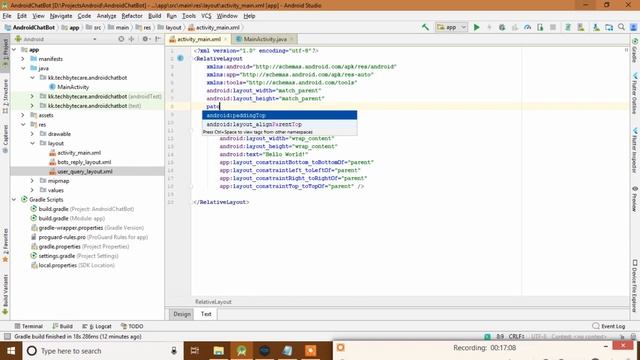Image resolution: width=640 pixels, height=360 pixels.
Task: Open Project panel settings gear icon
Action: tap(145, 39)
